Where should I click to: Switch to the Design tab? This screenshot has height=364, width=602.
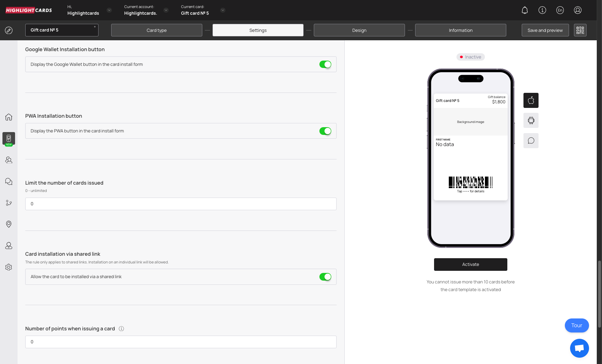359,30
